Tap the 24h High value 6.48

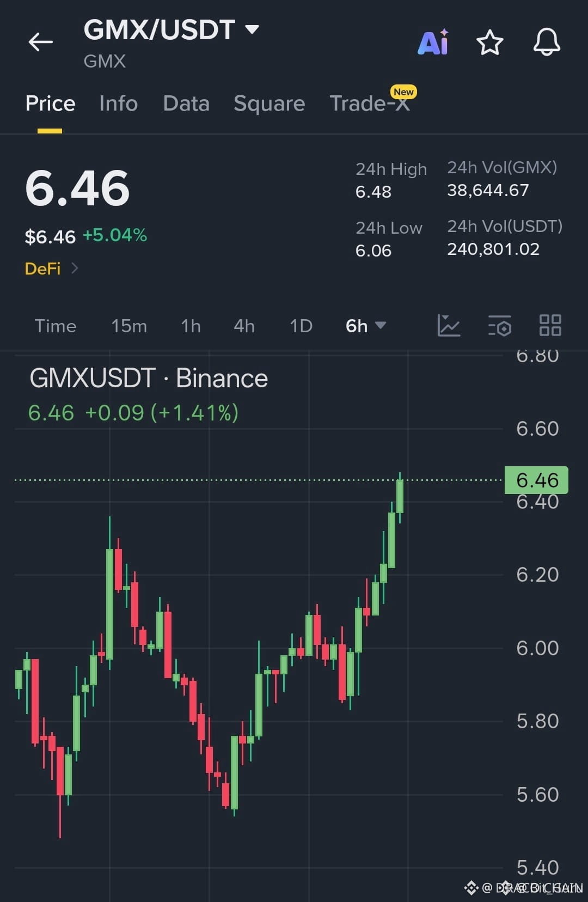point(373,192)
